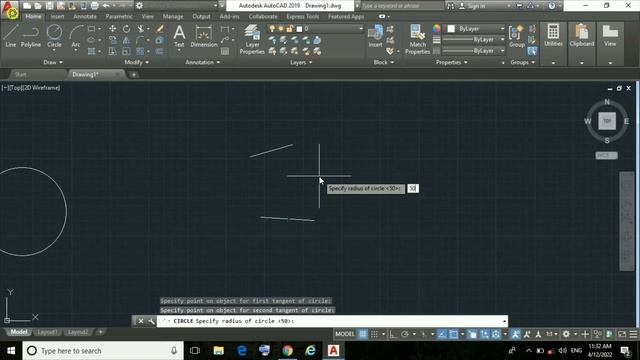The width and height of the screenshot is (640, 360).
Task: Select the Arc tool
Action: 76,36
